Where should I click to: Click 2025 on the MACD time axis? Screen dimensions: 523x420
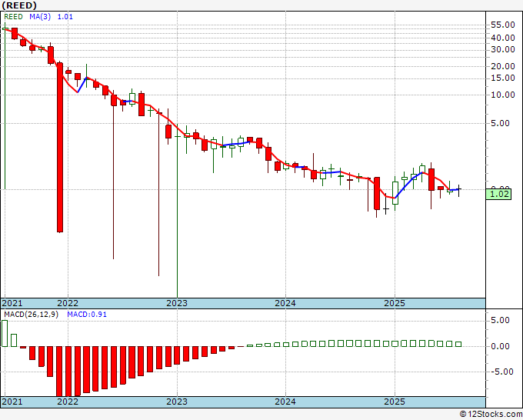tap(395, 402)
